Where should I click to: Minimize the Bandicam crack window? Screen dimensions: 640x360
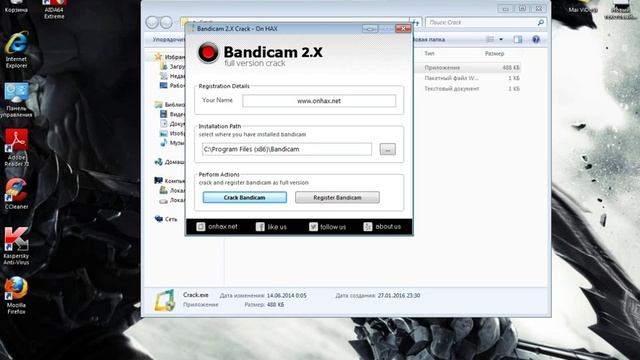pos(370,29)
